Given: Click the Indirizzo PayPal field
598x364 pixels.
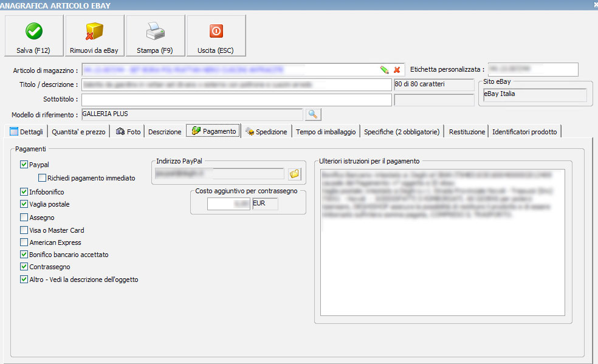Looking at the screenshot, I should (219, 173).
